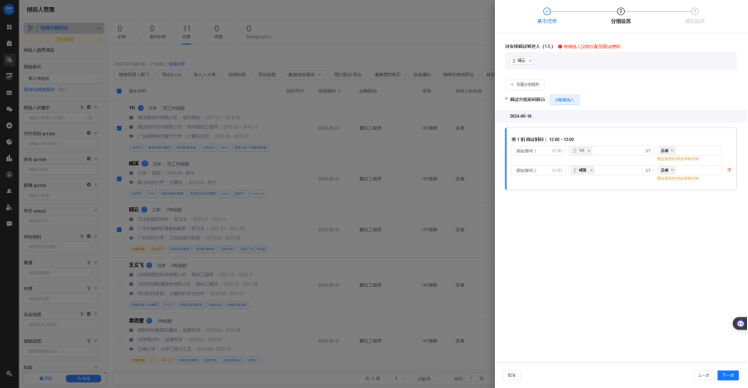Click the 添加标签 toolbar button
Screen dimensions: 748x388
267,74
